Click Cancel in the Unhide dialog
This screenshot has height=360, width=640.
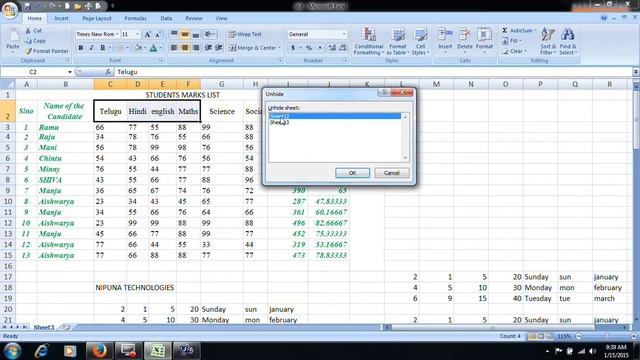(x=391, y=173)
